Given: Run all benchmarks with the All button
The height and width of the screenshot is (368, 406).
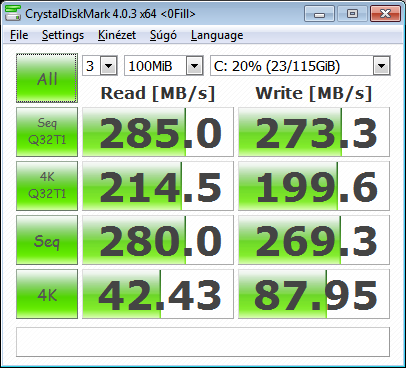Looking at the screenshot, I should [x=47, y=78].
